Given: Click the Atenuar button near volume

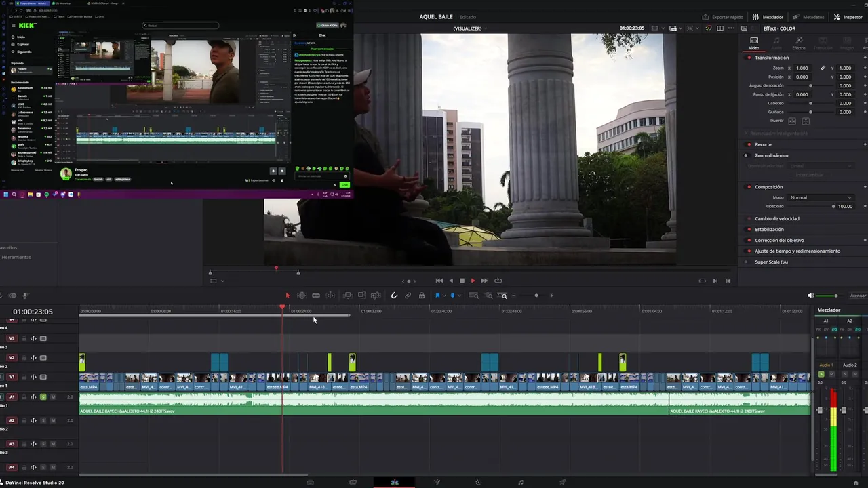Looking at the screenshot, I should coord(858,296).
